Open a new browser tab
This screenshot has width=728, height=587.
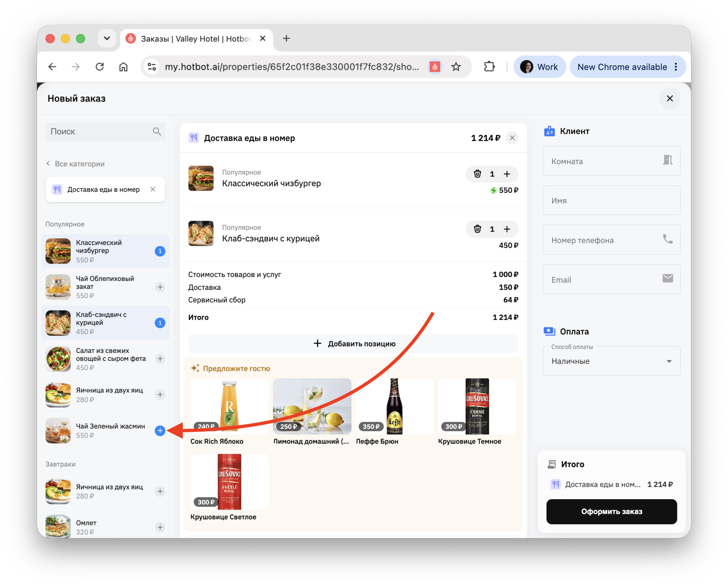(286, 39)
